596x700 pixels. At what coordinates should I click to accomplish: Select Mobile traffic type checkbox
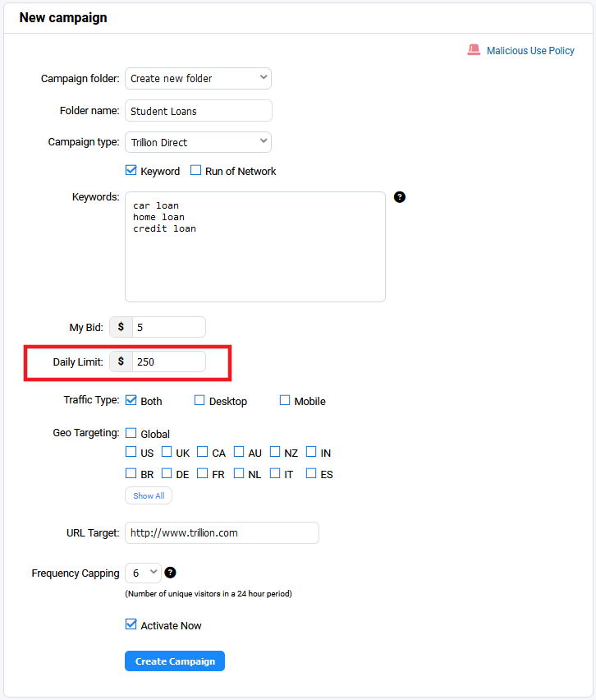pos(285,400)
